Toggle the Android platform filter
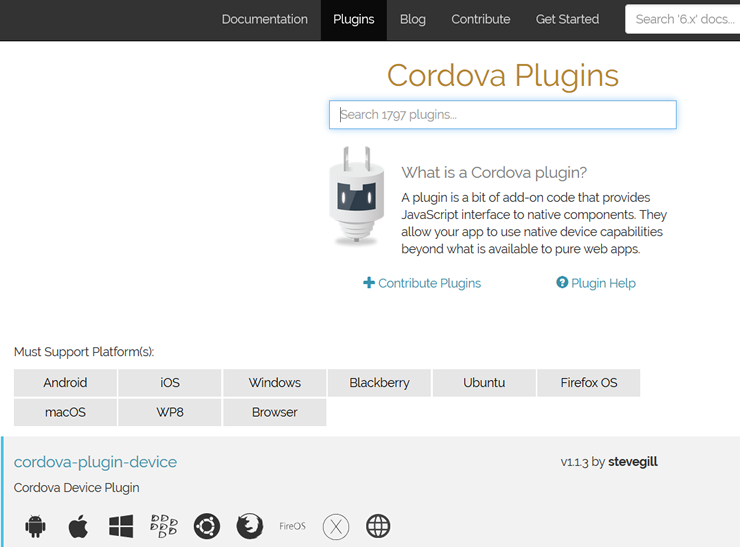 (65, 383)
